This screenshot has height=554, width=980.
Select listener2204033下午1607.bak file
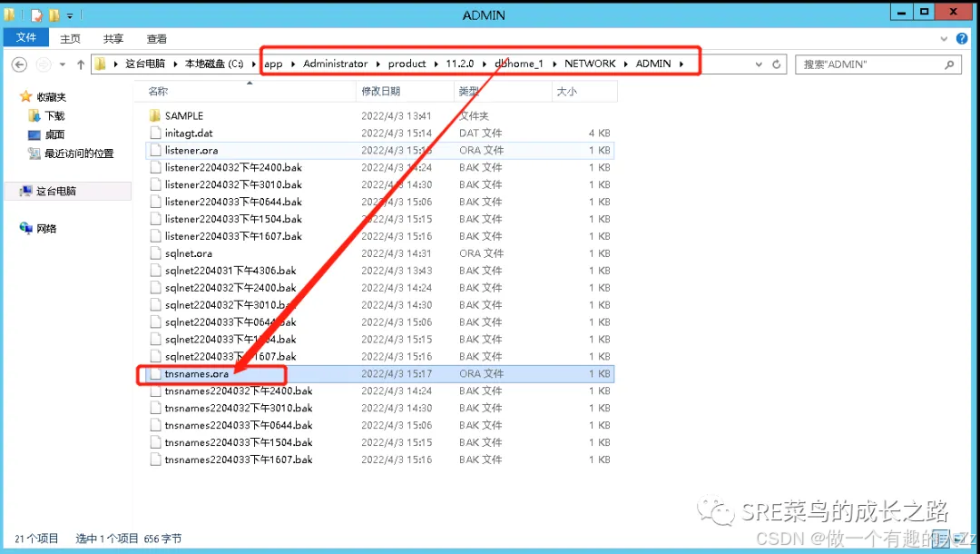[x=380, y=236]
